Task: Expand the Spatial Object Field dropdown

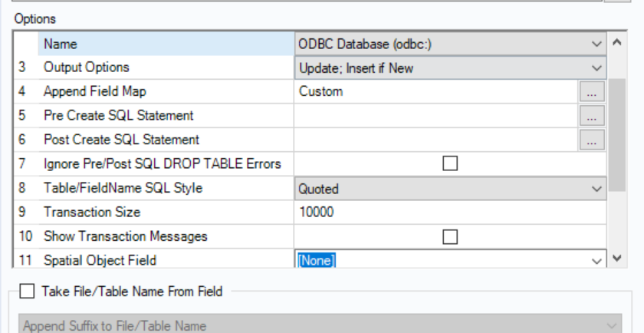Action: click(x=450, y=260)
